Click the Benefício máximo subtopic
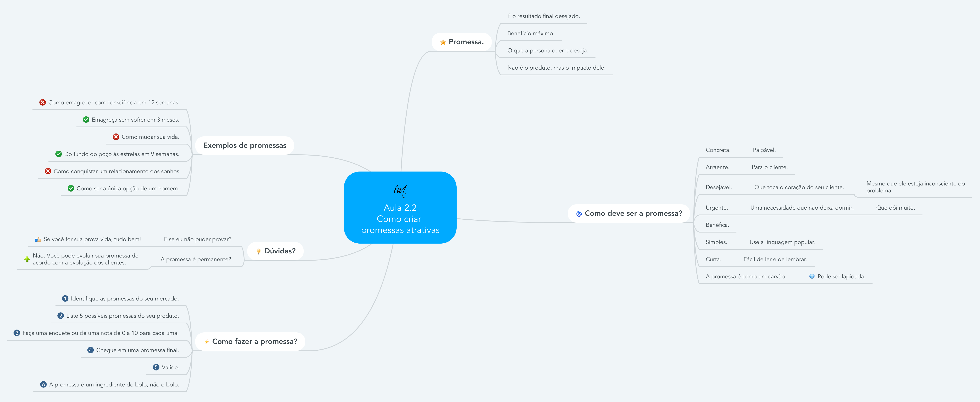980x402 pixels. pyautogui.click(x=531, y=33)
